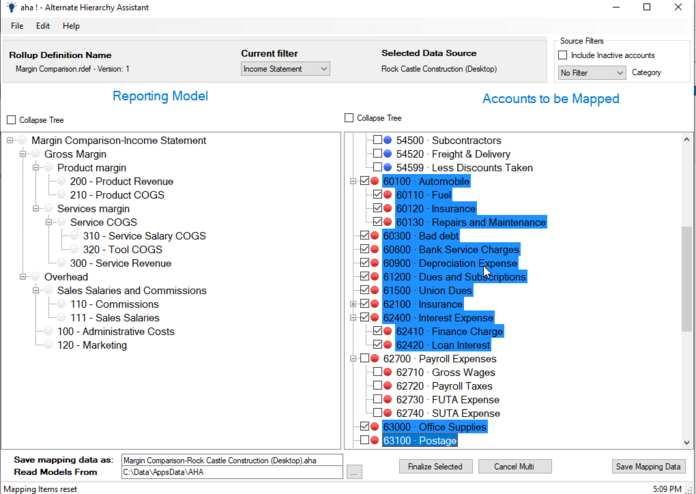Open the Current filter Income Statement dropdown
The width and height of the screenshot is (696, 494).
coord(285,69)
